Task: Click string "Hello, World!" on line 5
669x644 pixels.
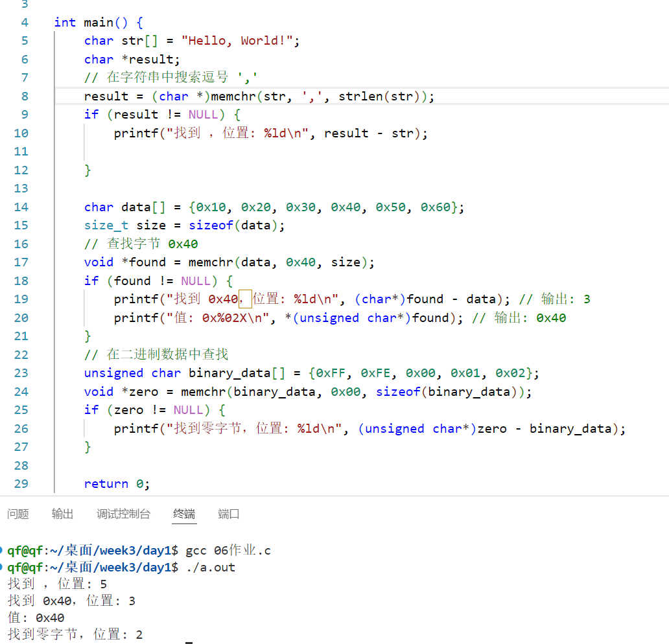Action: coord(237,41)
